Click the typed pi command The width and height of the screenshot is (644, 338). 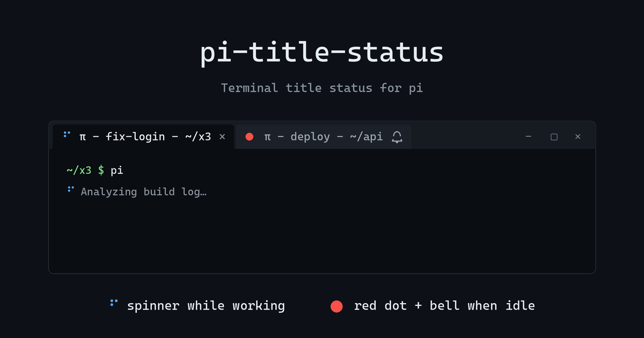coord(117,171)
